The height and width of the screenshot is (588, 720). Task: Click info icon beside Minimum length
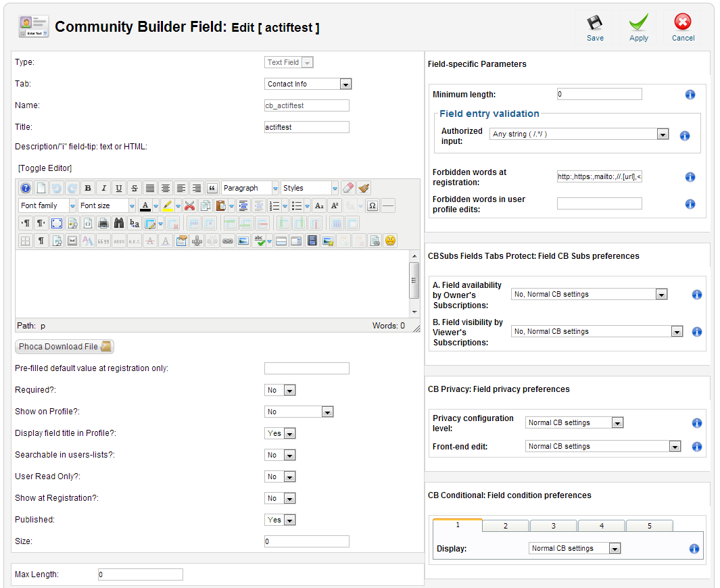(690, 95)
